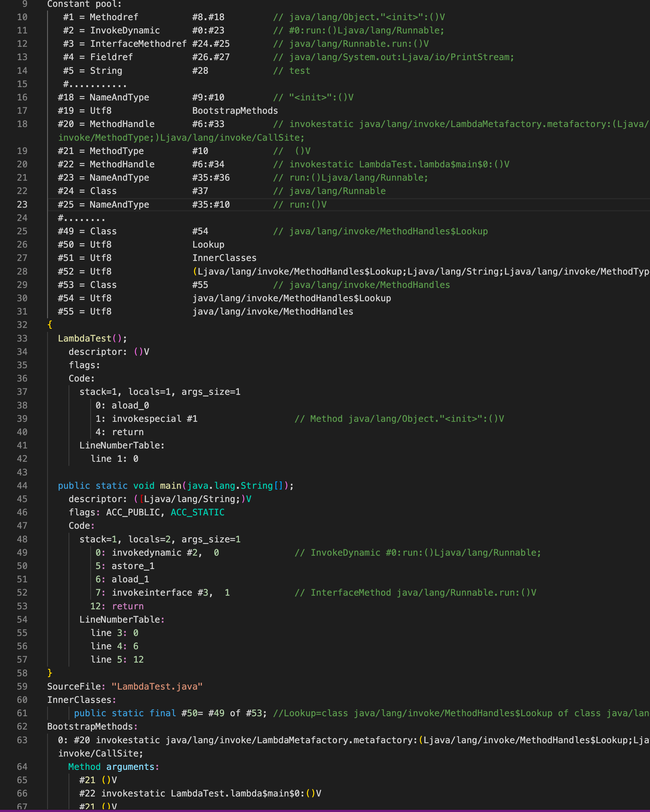Viewport: 650px width, 812px height.
Task: Click line number 44 in the gutter
Action: 22,485
